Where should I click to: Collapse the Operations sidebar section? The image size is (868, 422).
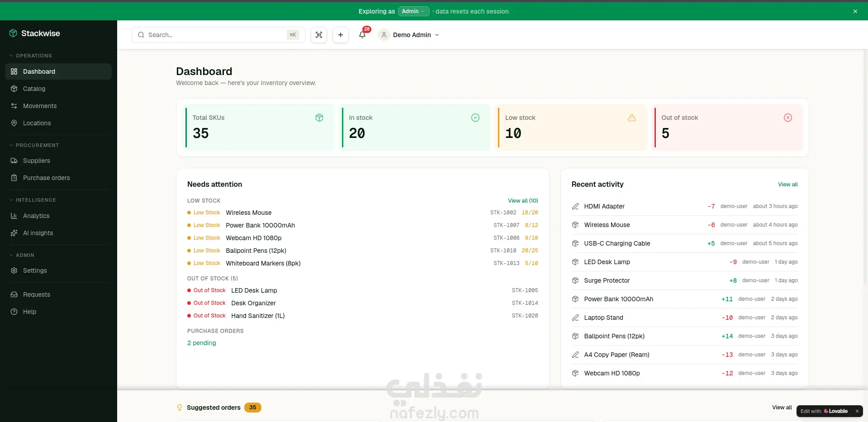click(30, 56)
